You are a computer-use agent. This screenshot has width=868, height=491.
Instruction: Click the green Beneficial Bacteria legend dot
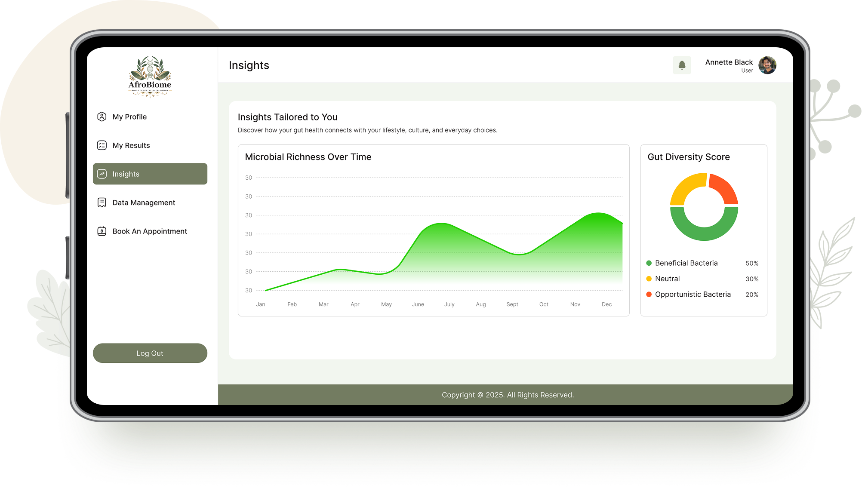tap(649, 263)
